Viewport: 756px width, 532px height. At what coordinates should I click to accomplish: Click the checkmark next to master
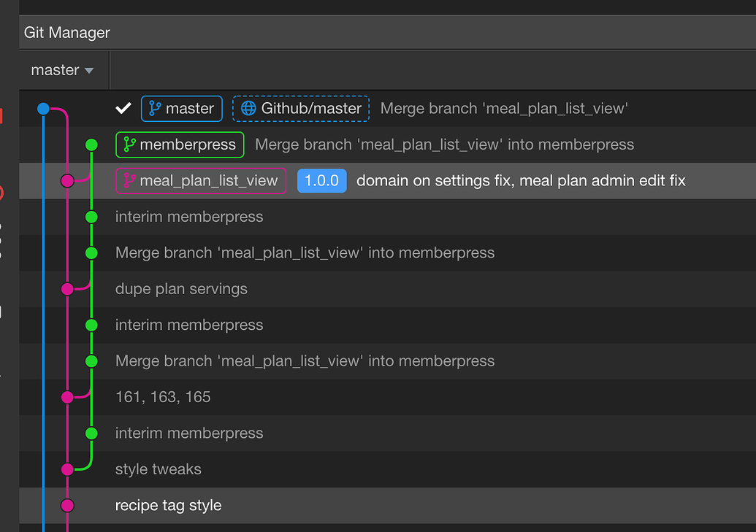tap(123, 109)
